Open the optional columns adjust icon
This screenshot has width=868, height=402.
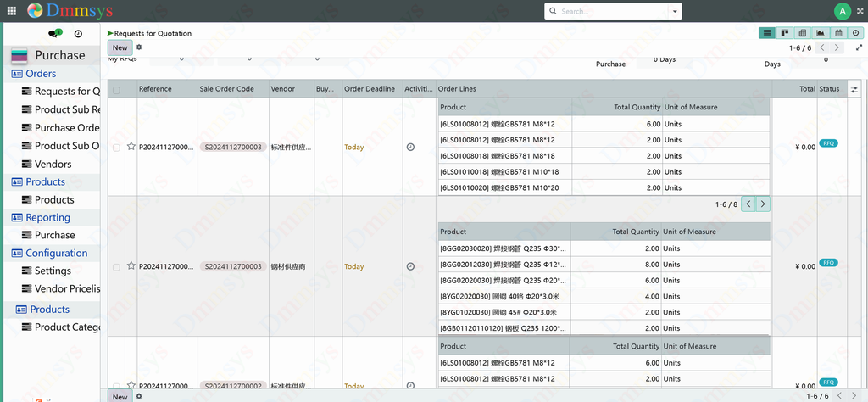point(854,88)
